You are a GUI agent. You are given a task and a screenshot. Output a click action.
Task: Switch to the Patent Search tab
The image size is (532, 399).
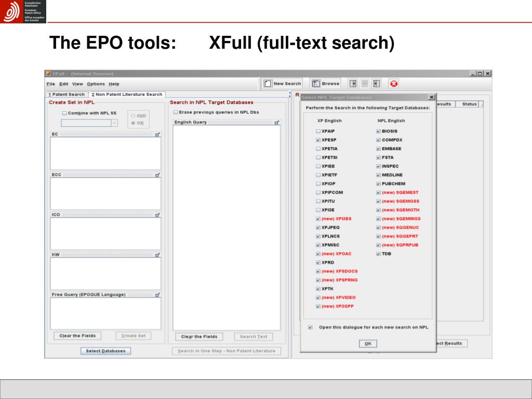66,95
